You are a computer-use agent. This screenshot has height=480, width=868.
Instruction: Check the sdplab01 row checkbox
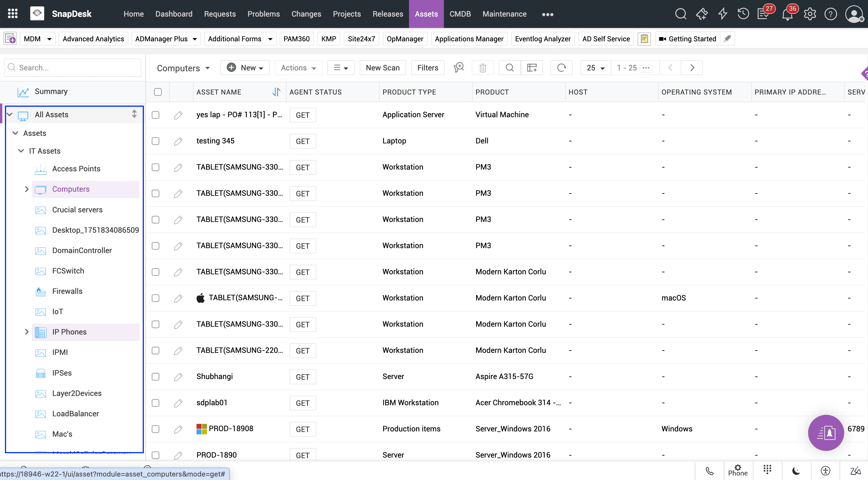[155, 403]
